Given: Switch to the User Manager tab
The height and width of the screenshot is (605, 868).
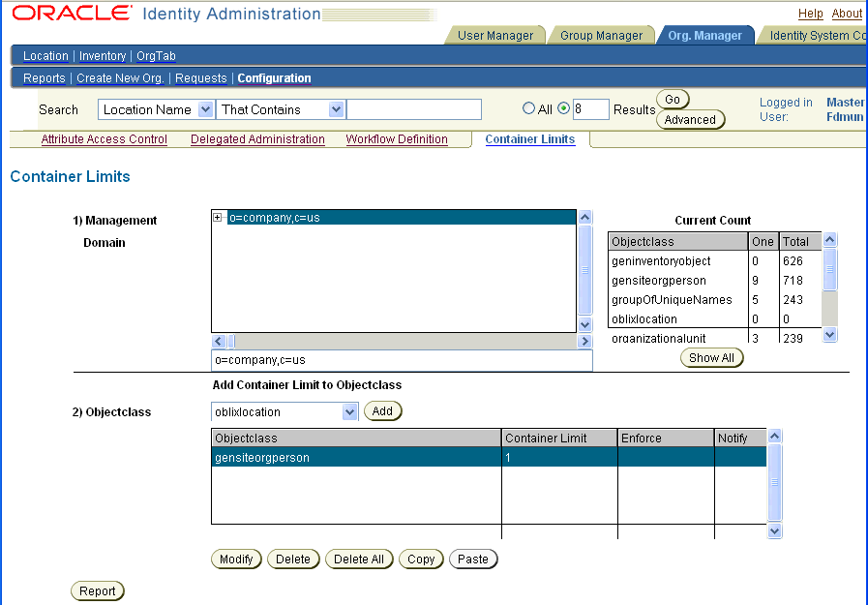Looking at the screenshot, I should (x=495, y=36).
